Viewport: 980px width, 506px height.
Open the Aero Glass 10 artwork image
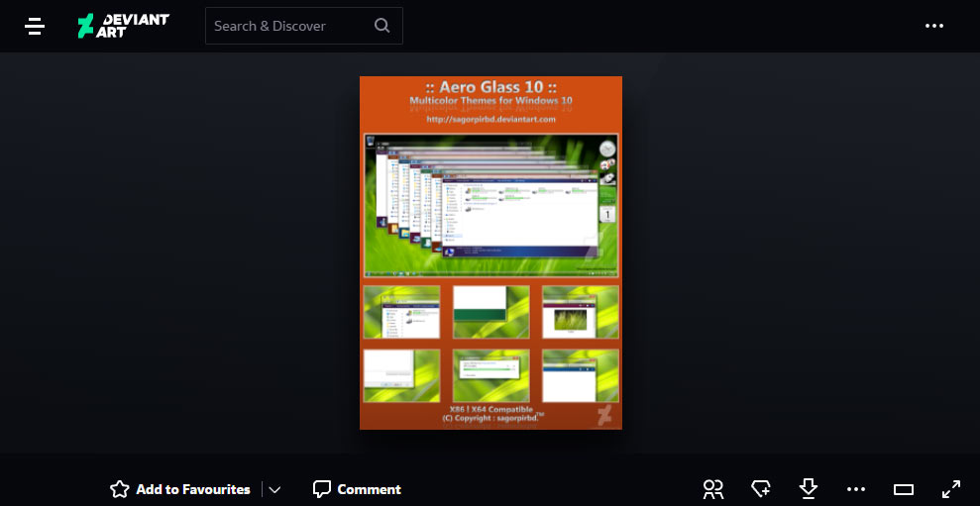(490, 253)
